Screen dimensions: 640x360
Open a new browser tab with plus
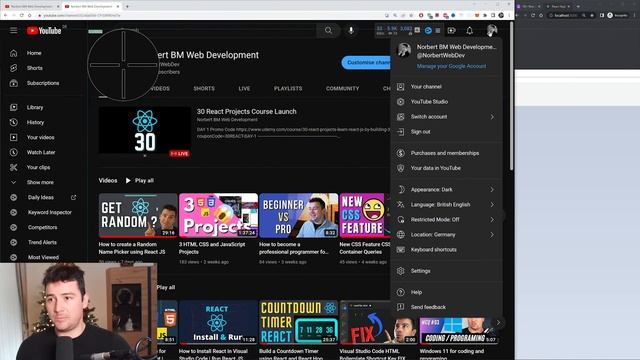click(x=127, y=6)
